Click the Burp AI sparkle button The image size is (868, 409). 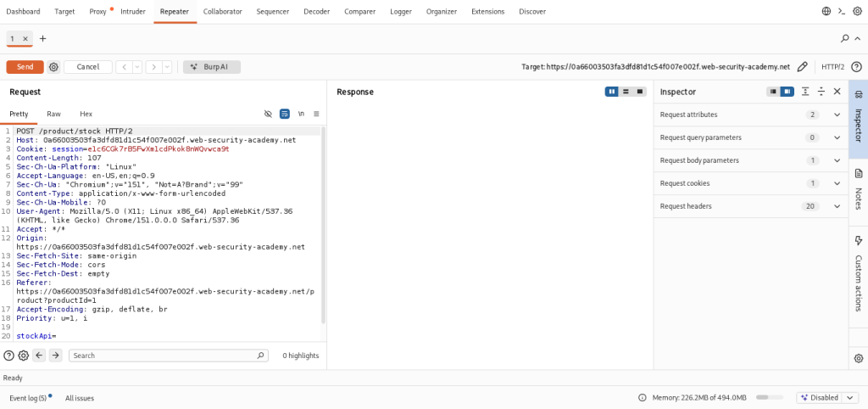(212, 67)
